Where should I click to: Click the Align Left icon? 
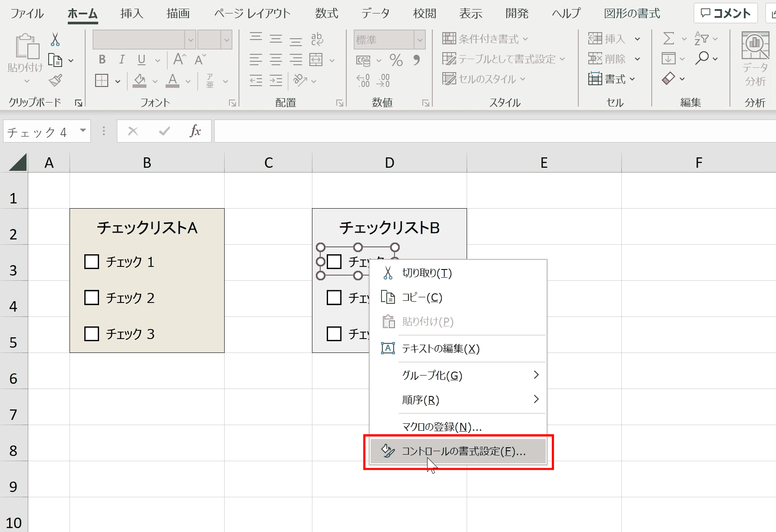click(256, 60)
